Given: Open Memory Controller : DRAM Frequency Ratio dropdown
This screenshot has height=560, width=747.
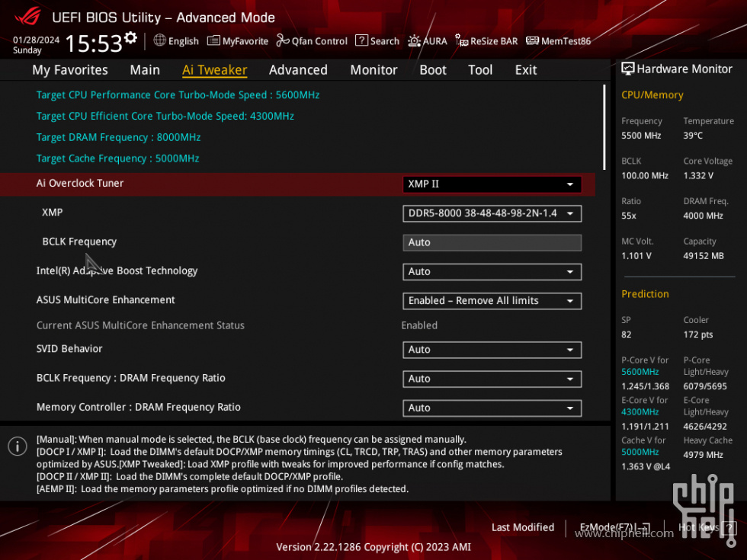Looking at the screenshot, I should pyautogui.click(x=492, y=408).
